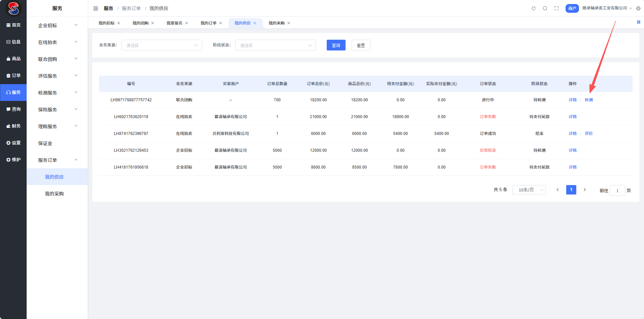The width and height of the screenshot is (644, 319).
Task: Click the tab grid icon at right
Action: click(638, 22)
